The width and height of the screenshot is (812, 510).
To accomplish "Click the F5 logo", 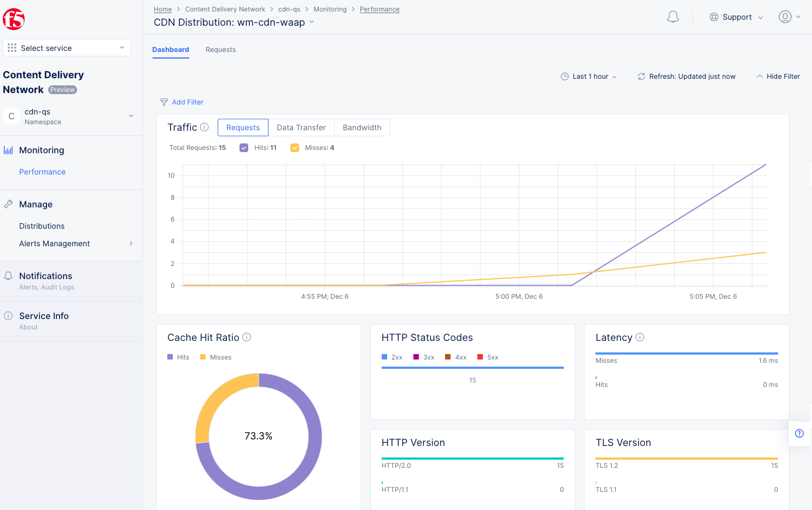I will pos(13,18).
